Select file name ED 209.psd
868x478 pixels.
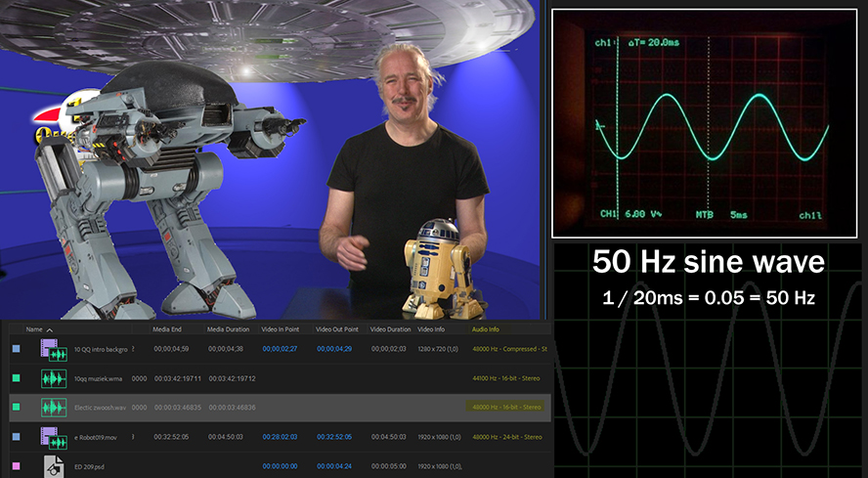click(x=89, y=466)
